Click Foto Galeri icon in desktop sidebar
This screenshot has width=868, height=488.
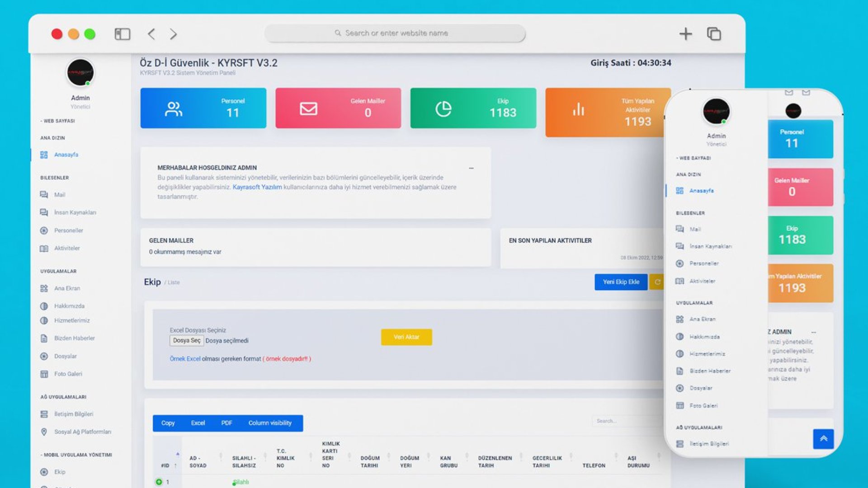[x=44, y=374]
